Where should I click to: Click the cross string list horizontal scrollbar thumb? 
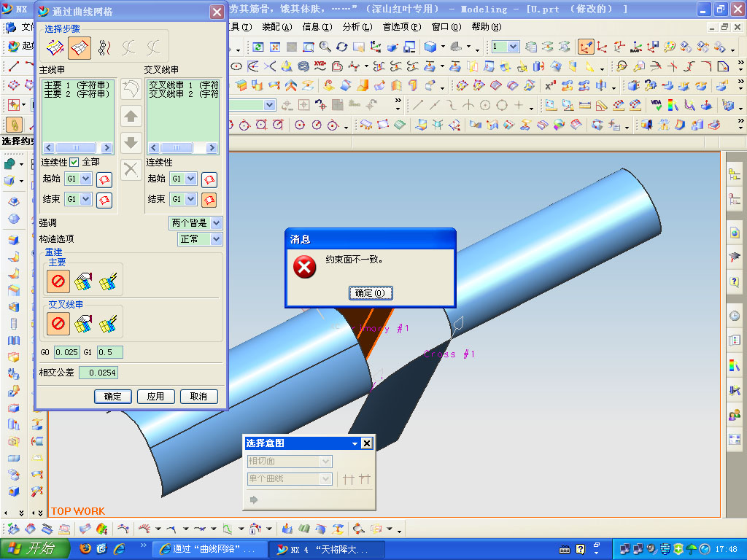tap(177, 147)
